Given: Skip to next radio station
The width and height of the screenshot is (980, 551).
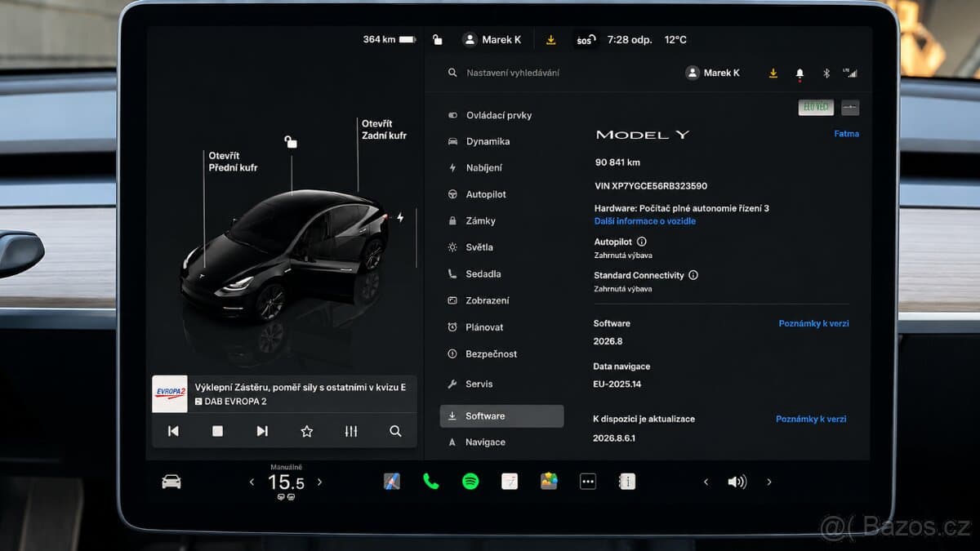Looking at the screenshot, I should pyautogui.click(x=262, y=431).
